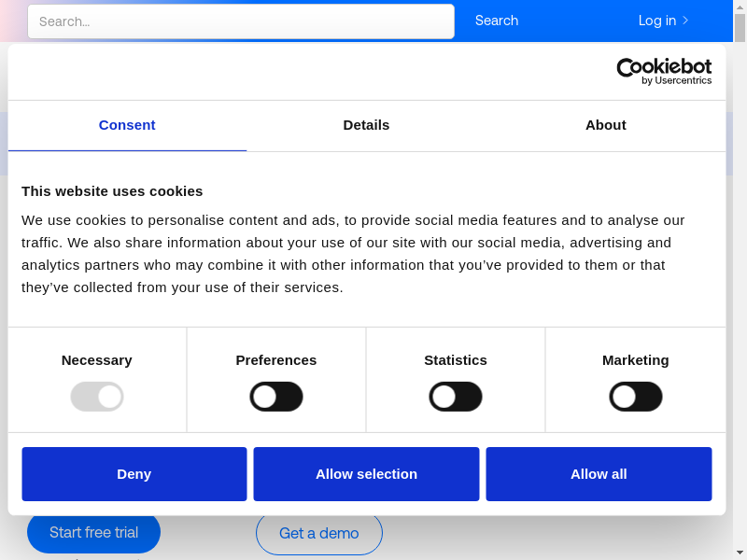
Task: Open the Log in link
Action: 657,21
